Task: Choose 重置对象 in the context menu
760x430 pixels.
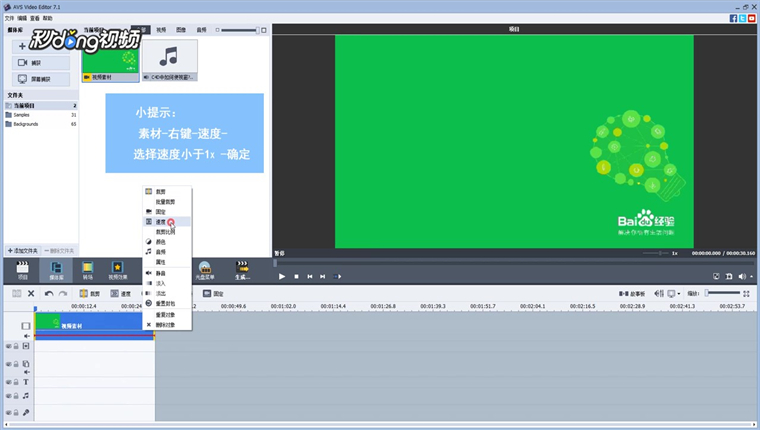Action: 167,315
